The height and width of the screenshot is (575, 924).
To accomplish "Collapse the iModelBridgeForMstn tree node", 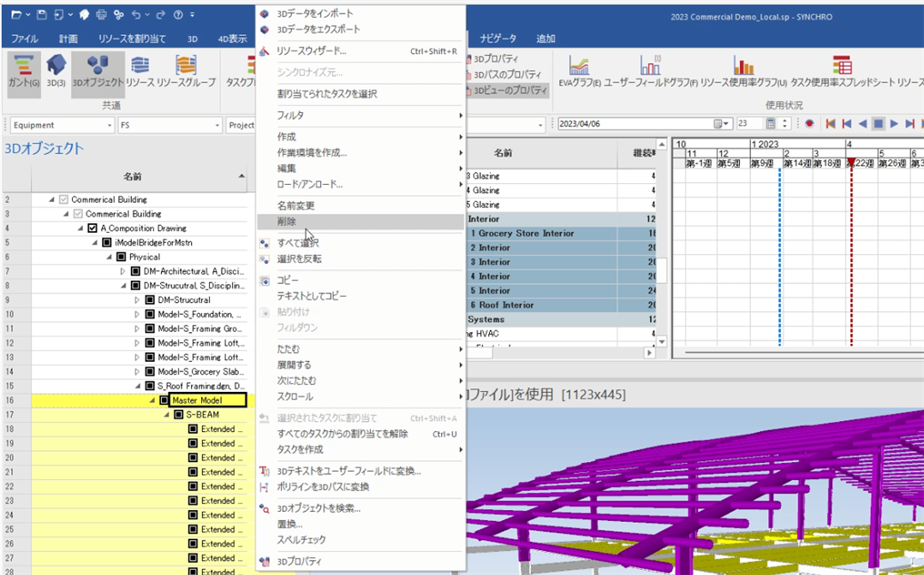I will [95, 242].
